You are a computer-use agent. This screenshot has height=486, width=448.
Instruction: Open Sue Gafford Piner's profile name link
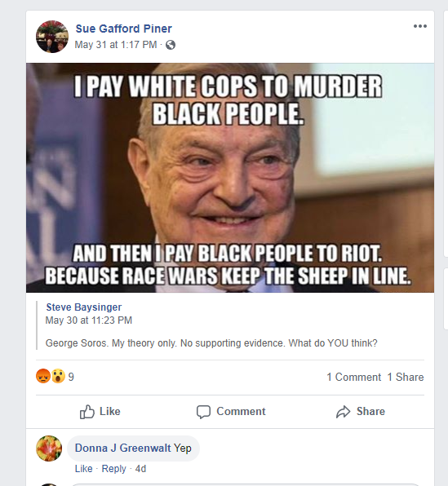tap(123, 29)
